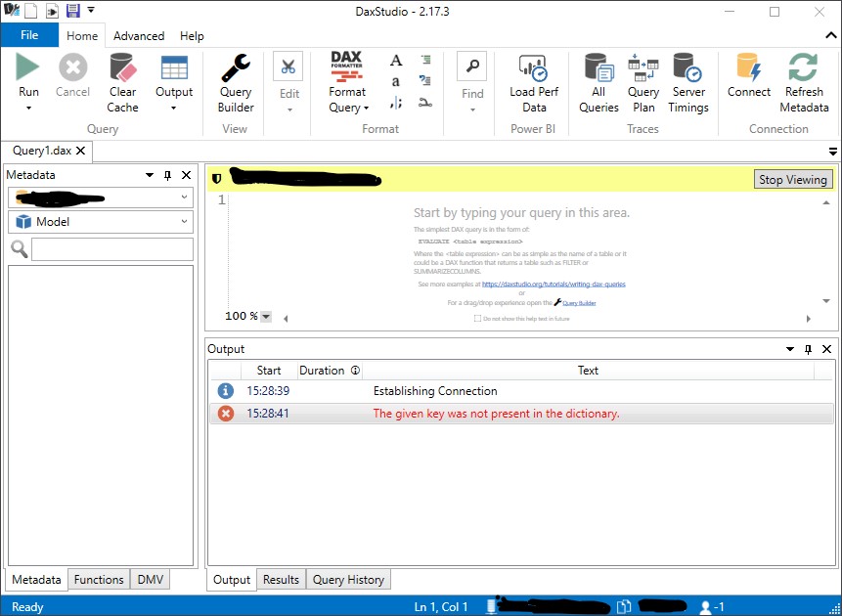The height and width of the screenshot is (616, 842).
Task: Switch to the Advanced ribbon tab
Action: pos(139,35)
